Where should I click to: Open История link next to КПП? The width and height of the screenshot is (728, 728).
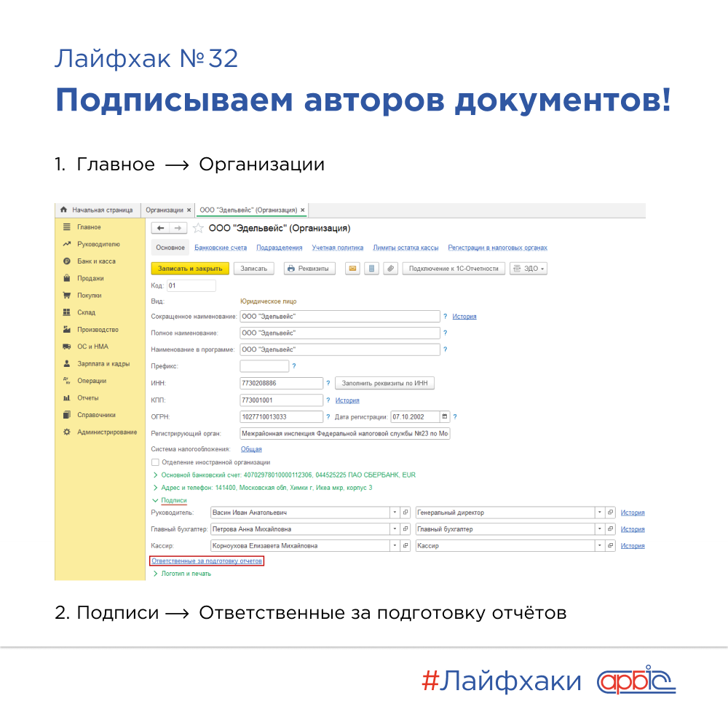click(x=347, y=400)
